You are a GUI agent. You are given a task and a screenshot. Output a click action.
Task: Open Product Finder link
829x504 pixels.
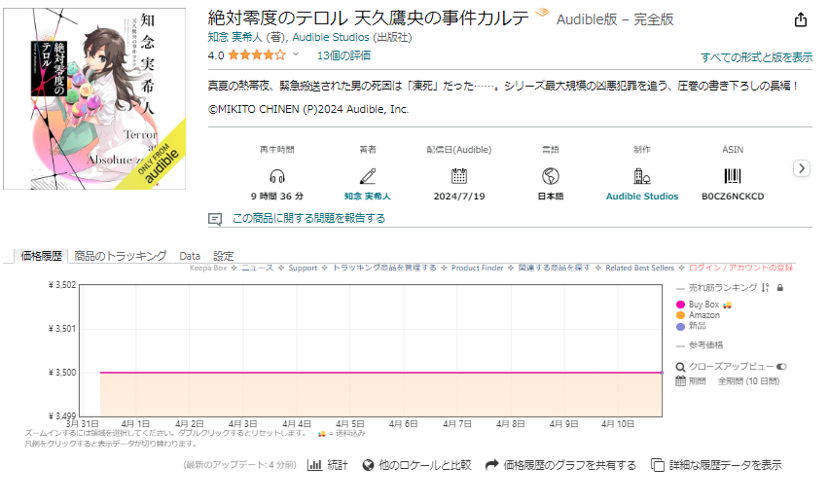coord(478,269)
